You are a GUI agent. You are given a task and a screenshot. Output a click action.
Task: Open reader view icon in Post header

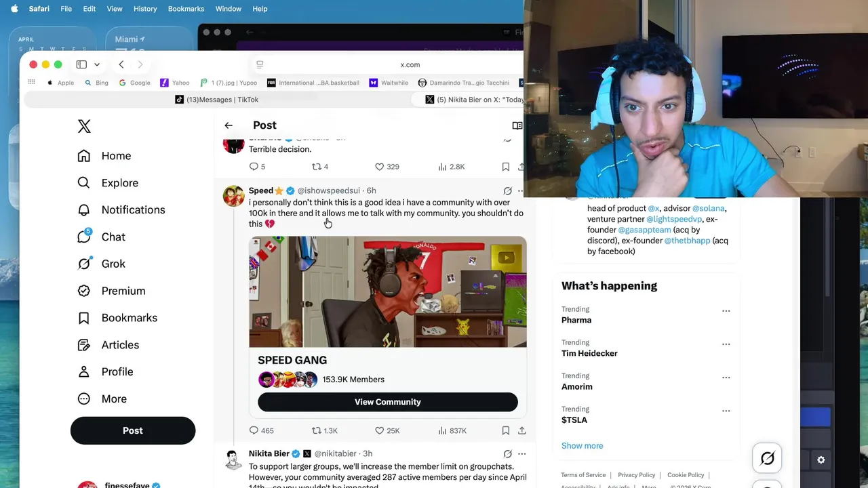click(x=517, y=125)
